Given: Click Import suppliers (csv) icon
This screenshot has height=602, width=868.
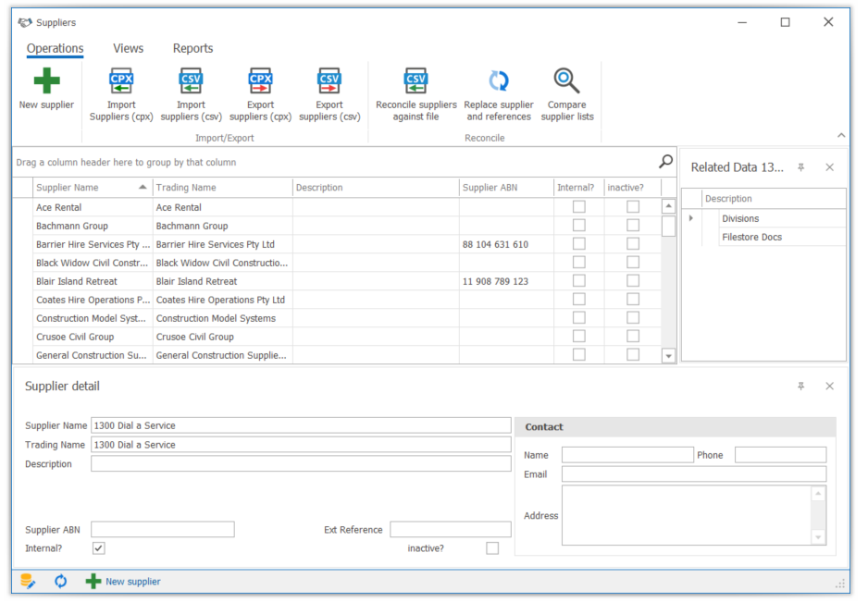Looking at the screenshot, I should pyautogui.click(x=191, y=82).
